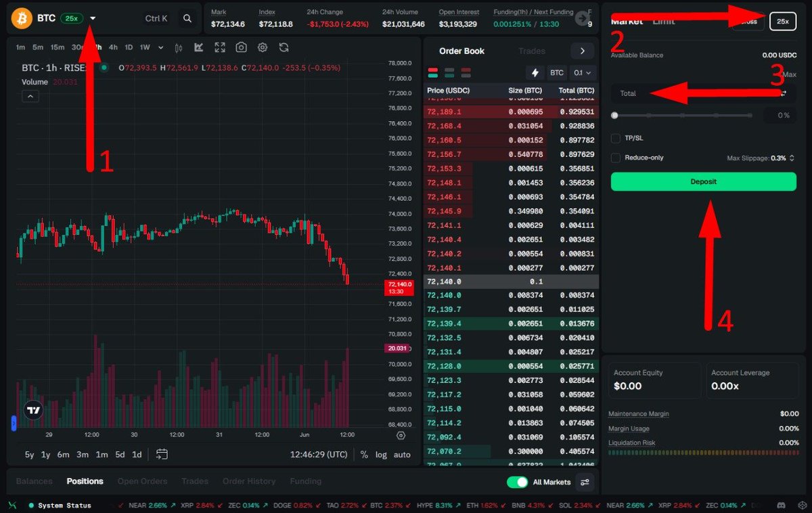Viewport: 812px width, 513px height.
Task: Select the combined bids and asks view icon
Action: (x=433, y=72)
